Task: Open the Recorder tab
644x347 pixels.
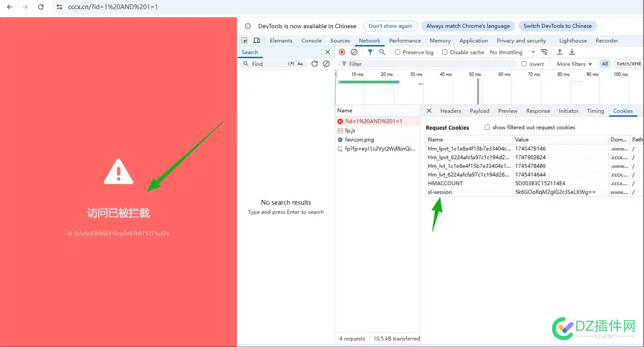Action: coord(607,40)
